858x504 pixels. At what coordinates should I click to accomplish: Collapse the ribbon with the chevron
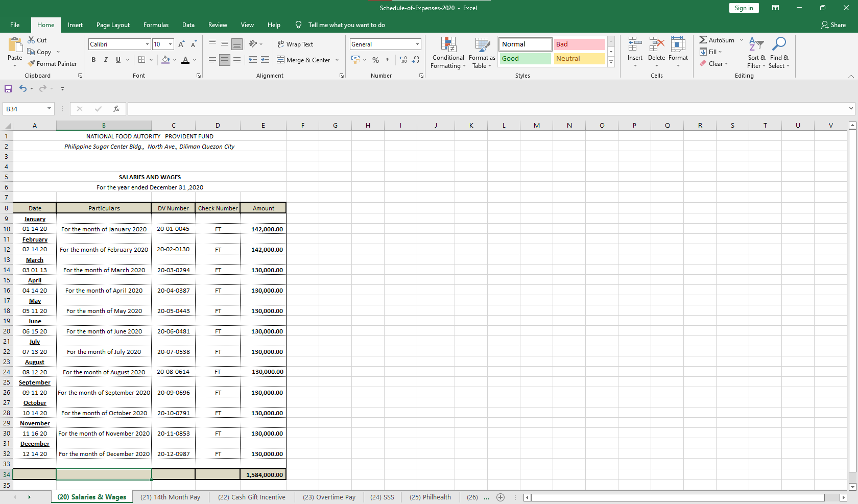851,76
